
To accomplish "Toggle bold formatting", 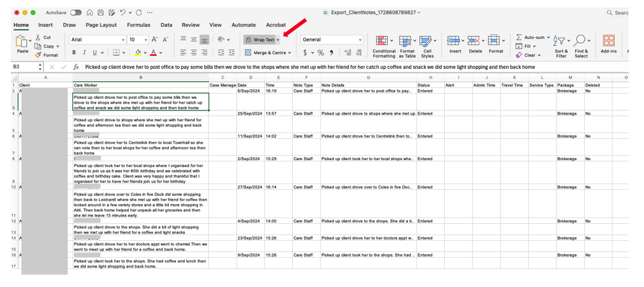I will [74, 52].
